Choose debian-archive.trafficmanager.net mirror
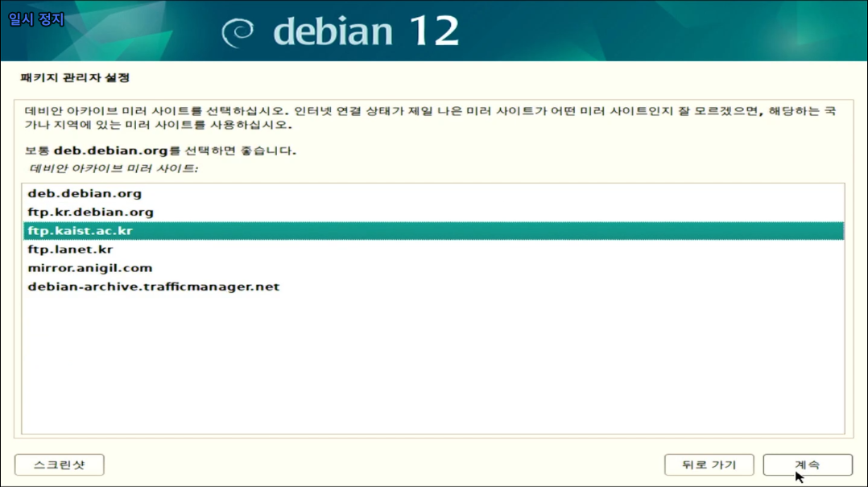 point(433,287)
